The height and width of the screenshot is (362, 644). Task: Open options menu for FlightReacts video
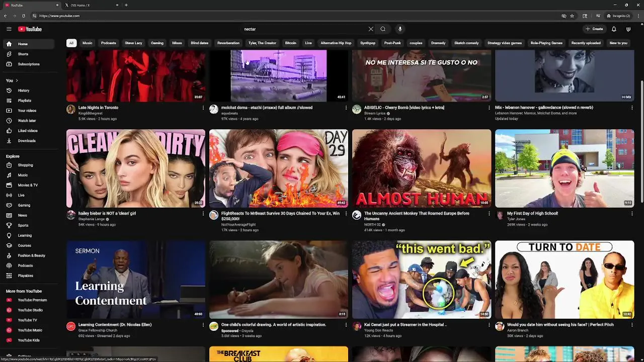(346, 214)
